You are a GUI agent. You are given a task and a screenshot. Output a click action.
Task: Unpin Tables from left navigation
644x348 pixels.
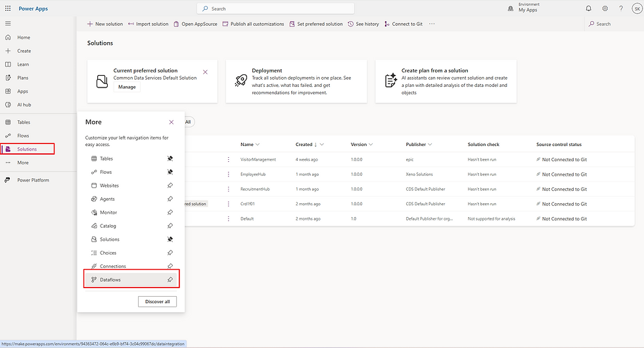170,159
